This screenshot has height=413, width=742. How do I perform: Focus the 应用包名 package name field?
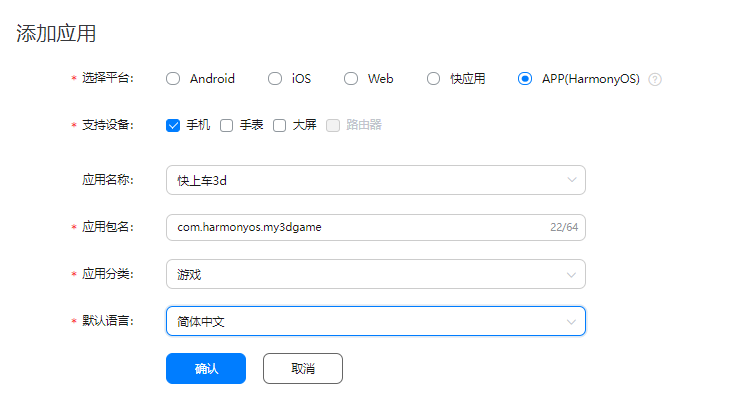(x=376, y=228)
